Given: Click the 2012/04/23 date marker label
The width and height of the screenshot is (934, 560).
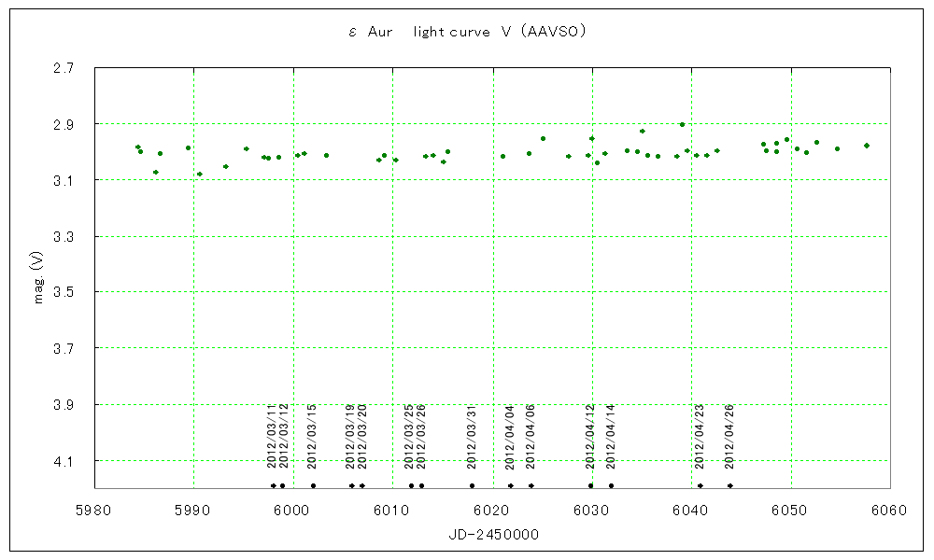Looking at the screenshot, I should 700,436.
